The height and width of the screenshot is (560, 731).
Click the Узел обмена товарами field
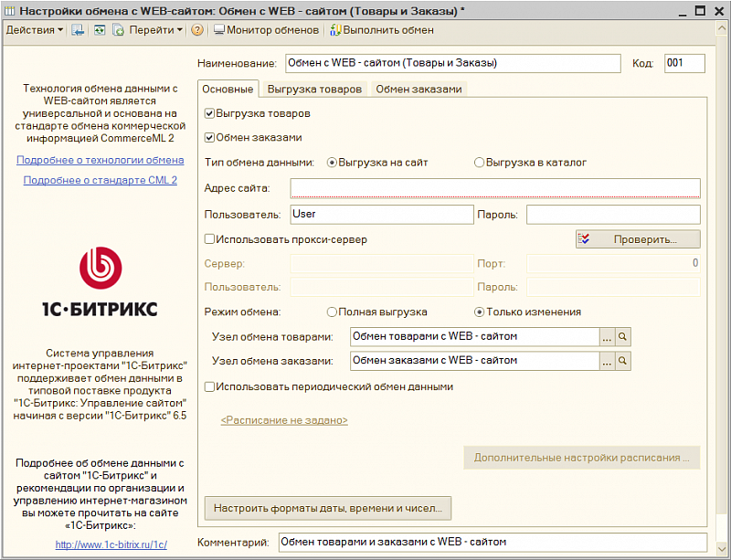[474, 337]
